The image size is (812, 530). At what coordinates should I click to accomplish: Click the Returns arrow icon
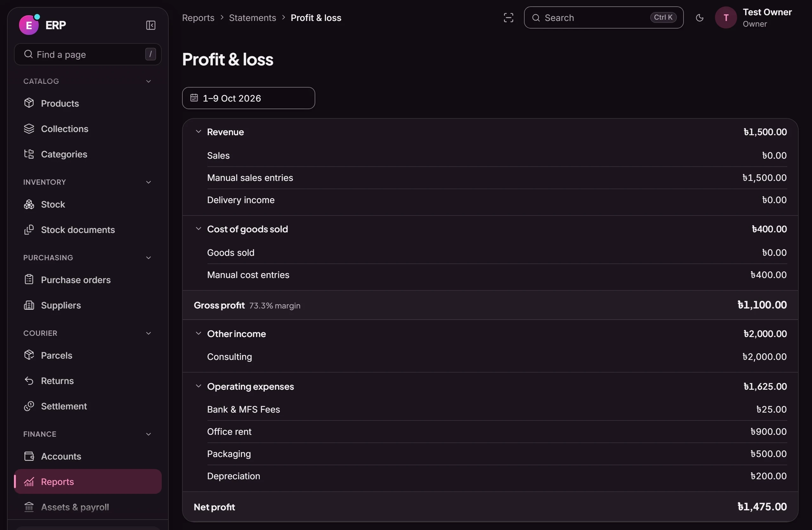29,381
